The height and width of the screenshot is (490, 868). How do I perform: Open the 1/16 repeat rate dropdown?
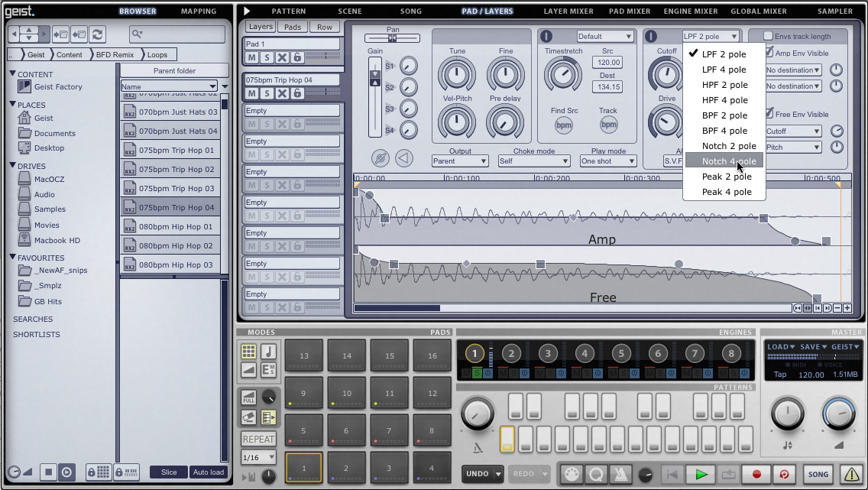point(258,457)
